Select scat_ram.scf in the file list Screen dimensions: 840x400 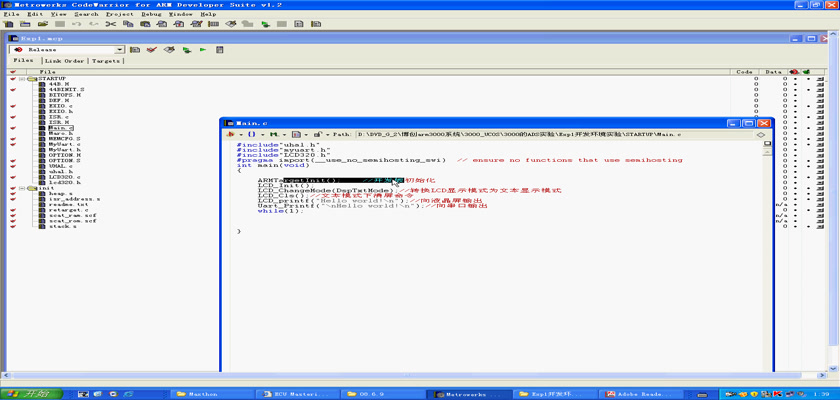[72, 215]
